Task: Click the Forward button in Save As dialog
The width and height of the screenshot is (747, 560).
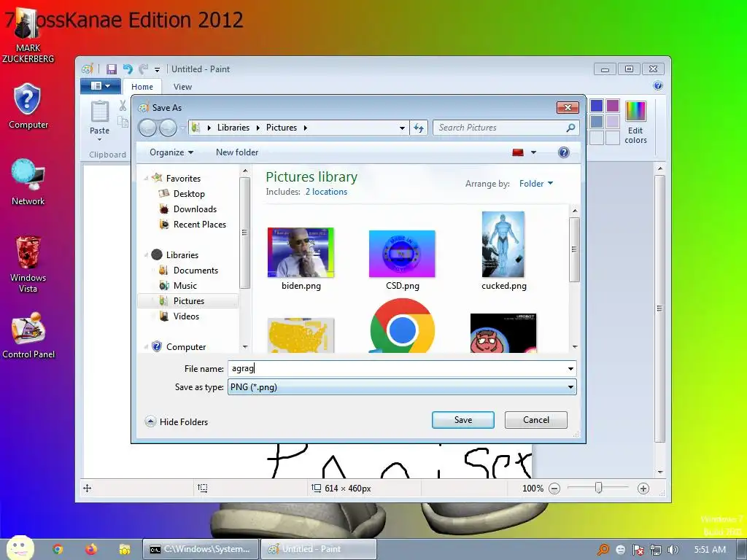Action: tap(168, 128)
